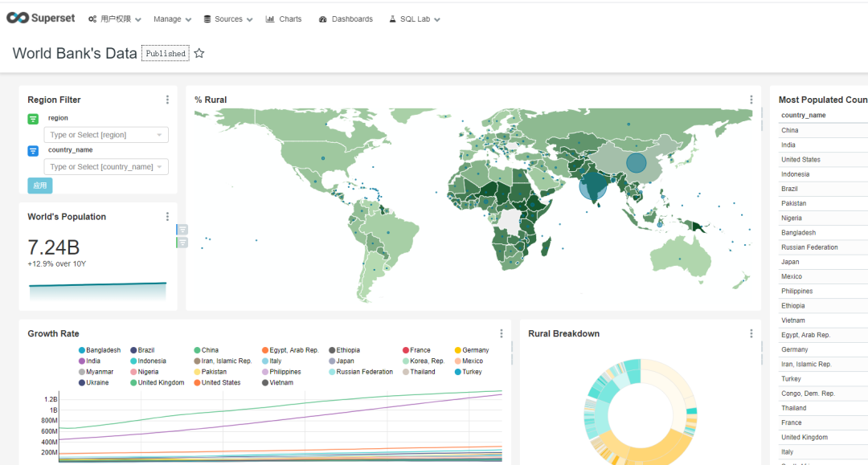Viewport: 868px width, 465px height.
Task: Open the World's Population options menu
Action: 167,217
